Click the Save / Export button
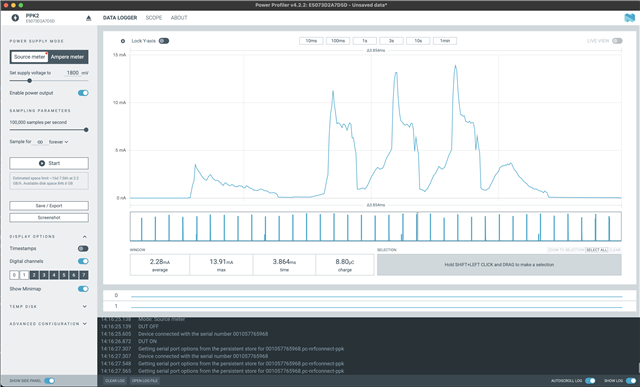Image resolution: width=640 pixels, height=387 pixels. [49, 206]
